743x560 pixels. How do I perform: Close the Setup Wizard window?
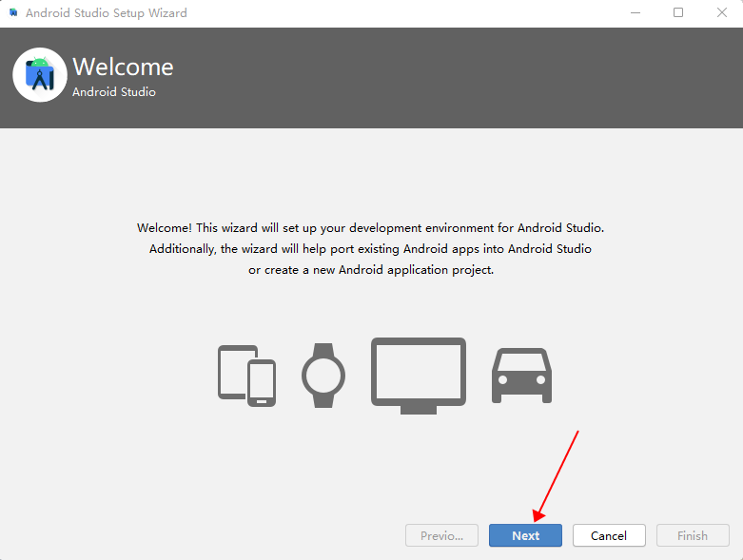click(x=722, y=12)
